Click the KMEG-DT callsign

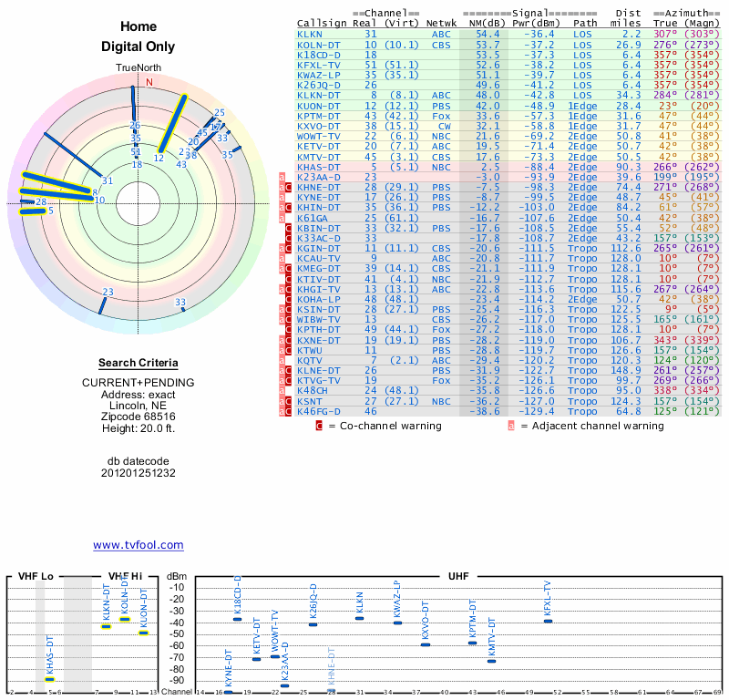click(319, 269)
